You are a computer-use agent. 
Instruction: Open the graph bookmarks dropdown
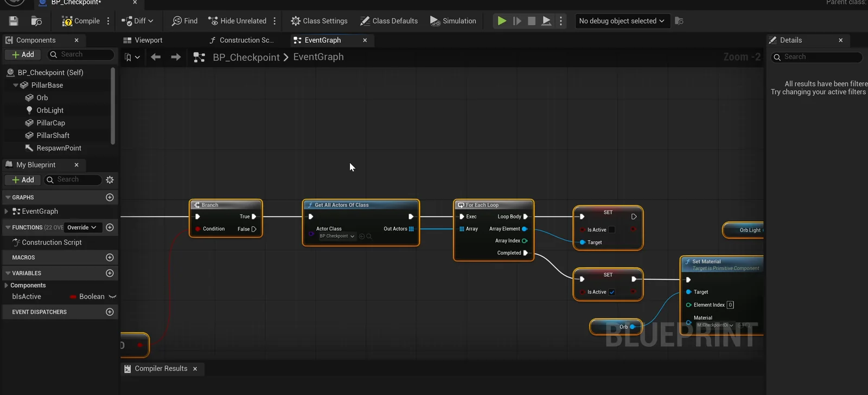click(132, 57)
